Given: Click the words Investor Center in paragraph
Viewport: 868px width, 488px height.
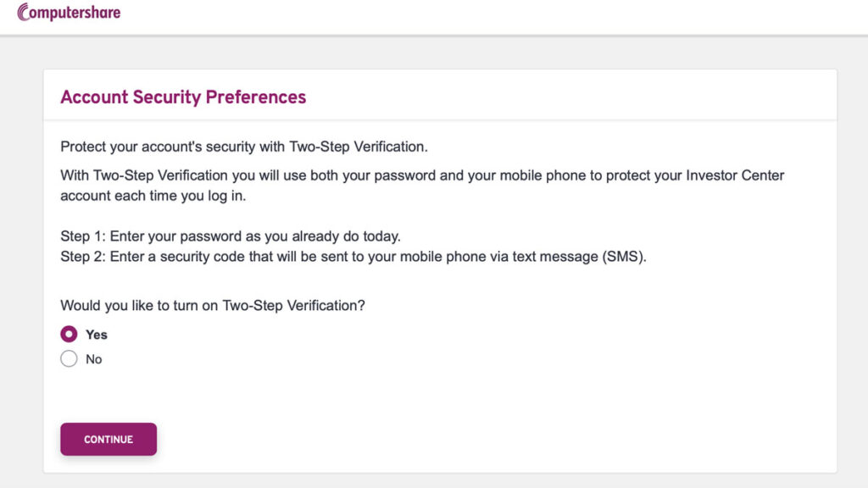Looking at the screenshot, I should click(735, 175).
